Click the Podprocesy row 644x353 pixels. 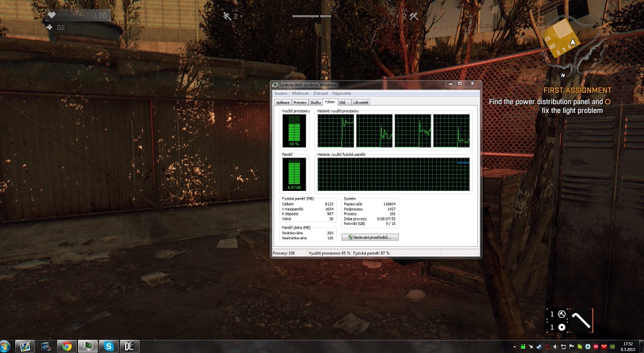tap(370, 209)
